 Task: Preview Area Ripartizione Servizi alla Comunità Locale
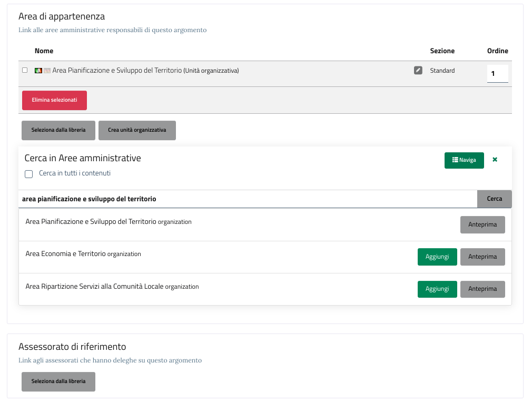pyautogui.click(x=482, y=289)
